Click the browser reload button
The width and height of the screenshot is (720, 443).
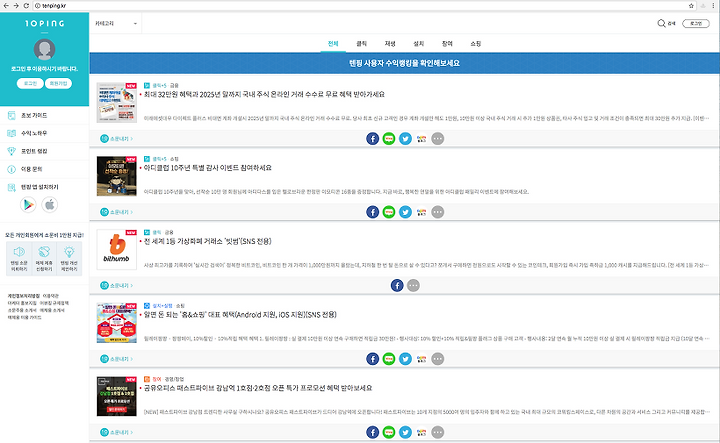[x=26, y=6]
